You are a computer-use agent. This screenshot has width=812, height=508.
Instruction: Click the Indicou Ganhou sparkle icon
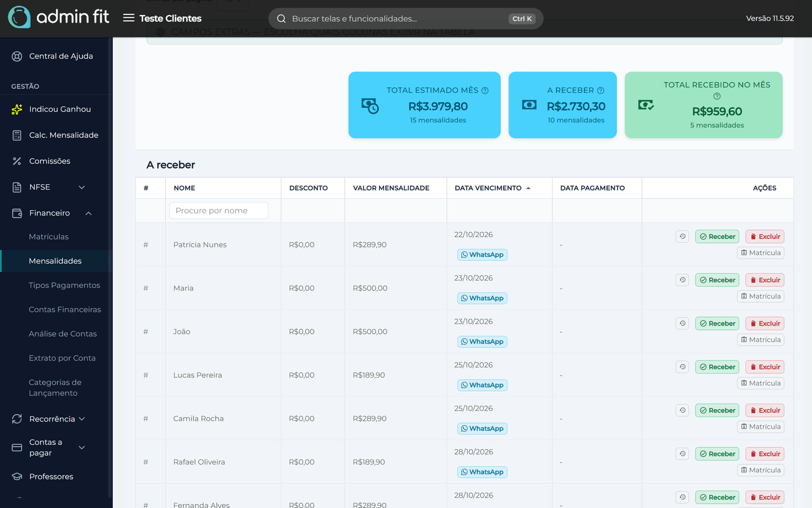[x=17, y=109]
